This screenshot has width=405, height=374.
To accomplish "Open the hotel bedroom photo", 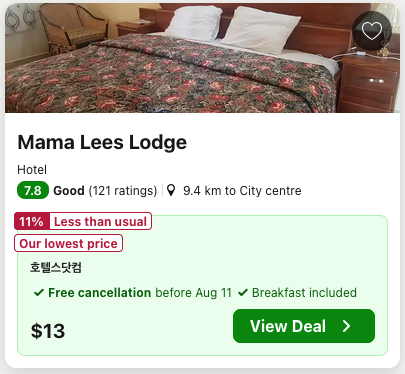I will [202, 58].
